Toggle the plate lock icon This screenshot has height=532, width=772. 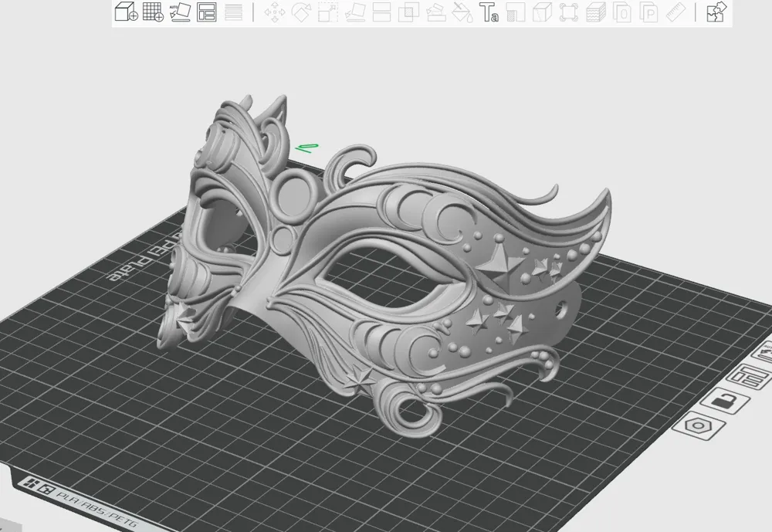(725, 401)
